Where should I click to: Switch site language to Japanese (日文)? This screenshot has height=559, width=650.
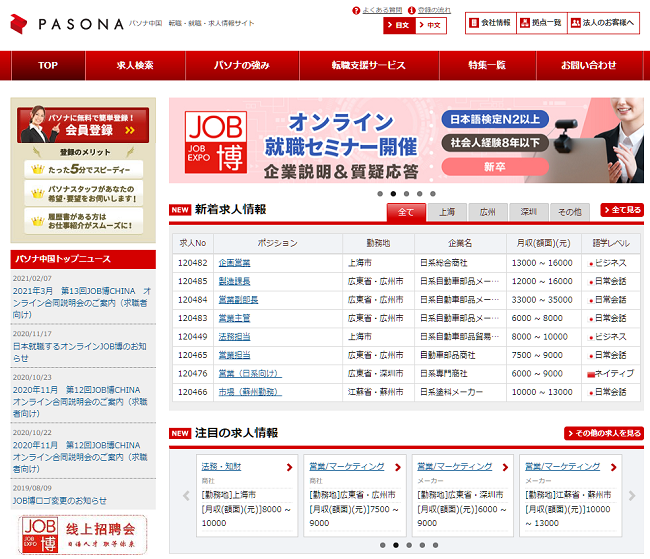point(399,25)
